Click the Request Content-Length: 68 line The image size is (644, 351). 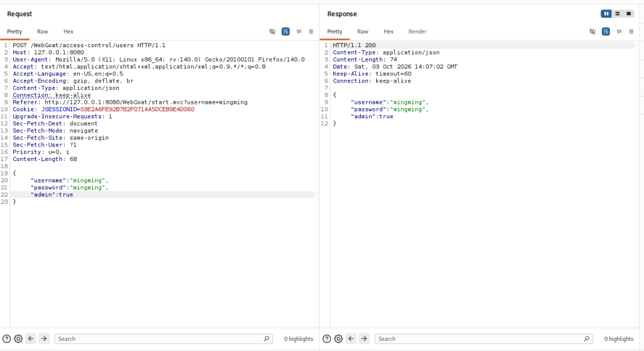click(45, 159)
